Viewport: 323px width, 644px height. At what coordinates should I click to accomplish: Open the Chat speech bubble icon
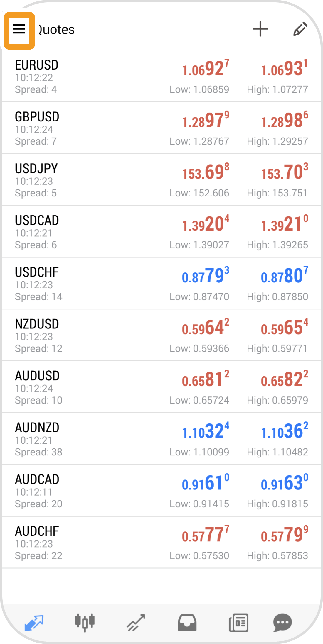[282, 622]
